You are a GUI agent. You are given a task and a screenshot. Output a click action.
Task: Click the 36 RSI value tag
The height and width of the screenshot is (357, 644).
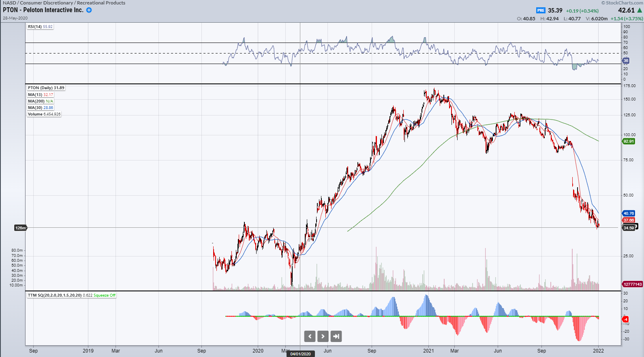pos(626,61)
